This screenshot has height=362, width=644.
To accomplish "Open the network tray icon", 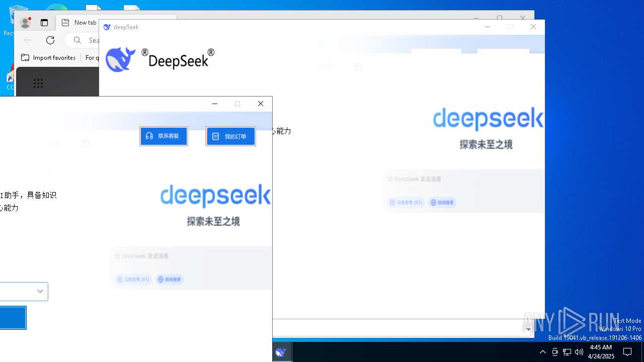I will pyautogui.click(x=567, y=352).
